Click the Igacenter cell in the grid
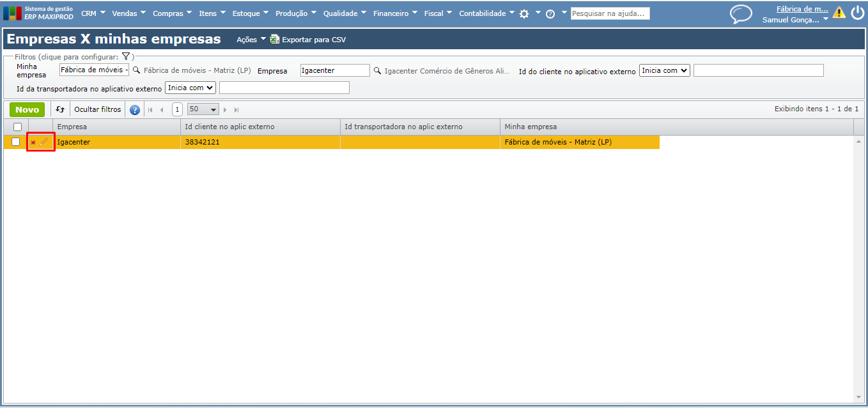 pyautogui.click(x=117, y=142)
